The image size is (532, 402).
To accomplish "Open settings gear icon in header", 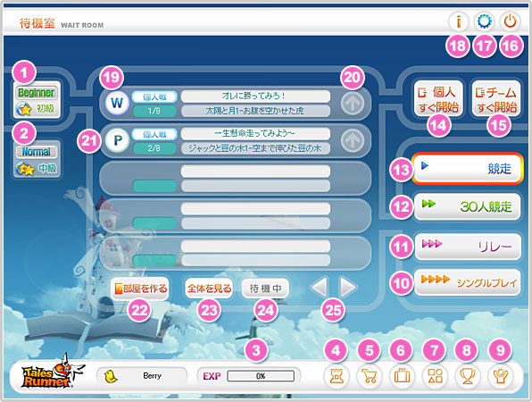I will tap(484, 21).
